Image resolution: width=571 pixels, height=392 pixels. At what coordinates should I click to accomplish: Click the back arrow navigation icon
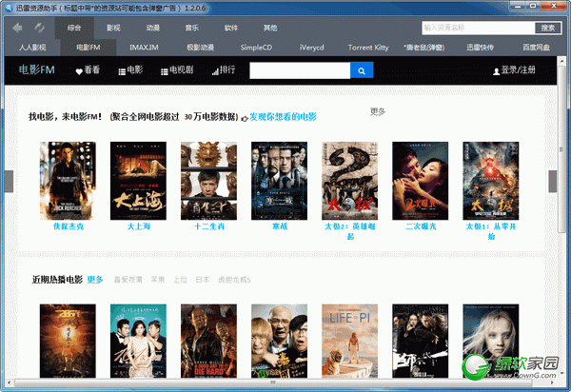(17, 28)
